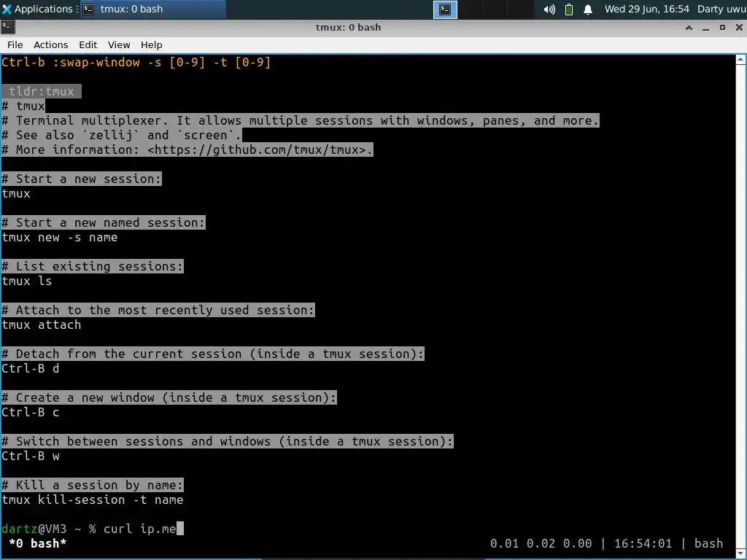Click the '*0 bash*' tmux window tab

click(38, 543)
